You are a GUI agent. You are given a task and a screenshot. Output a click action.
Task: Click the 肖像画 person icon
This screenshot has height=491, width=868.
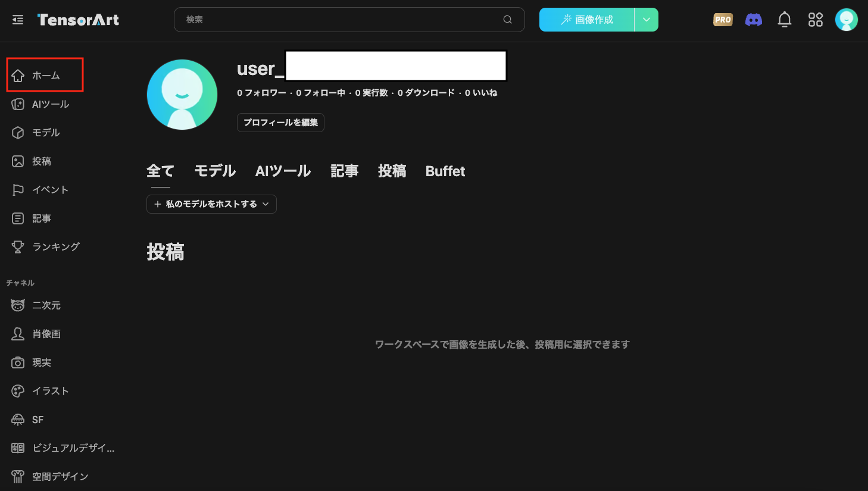tap(18, 334)
